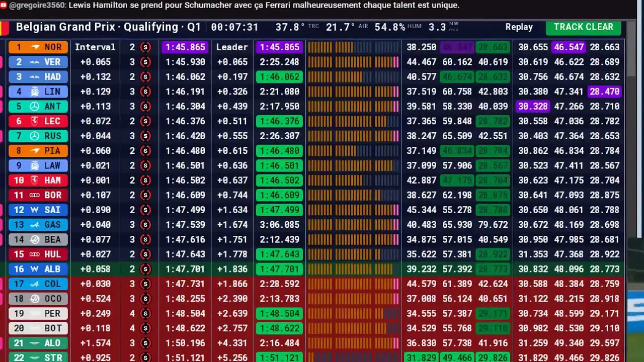The height and width of the screenshot is (362, 644).
Task: Select the Alpine team icon for COL
Action: click(35, 284)
